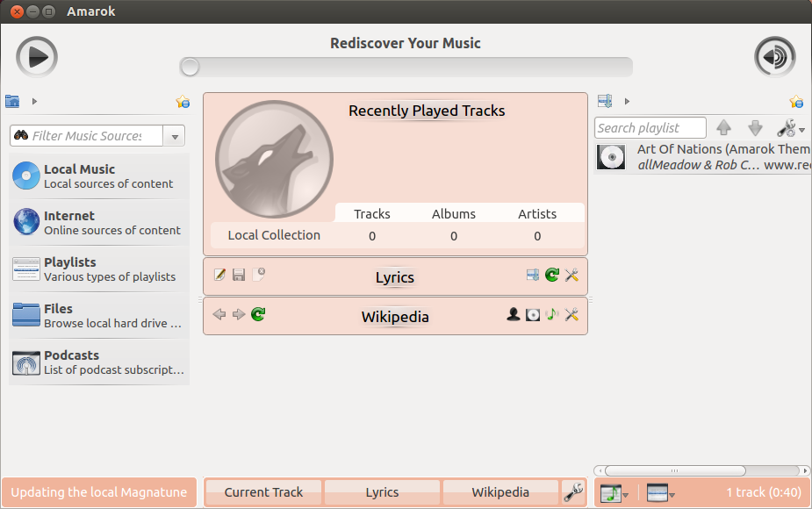Click the CD cover of Art Of Nations
The height and width of the screenshot is (509, 812).
pos(611,157)
